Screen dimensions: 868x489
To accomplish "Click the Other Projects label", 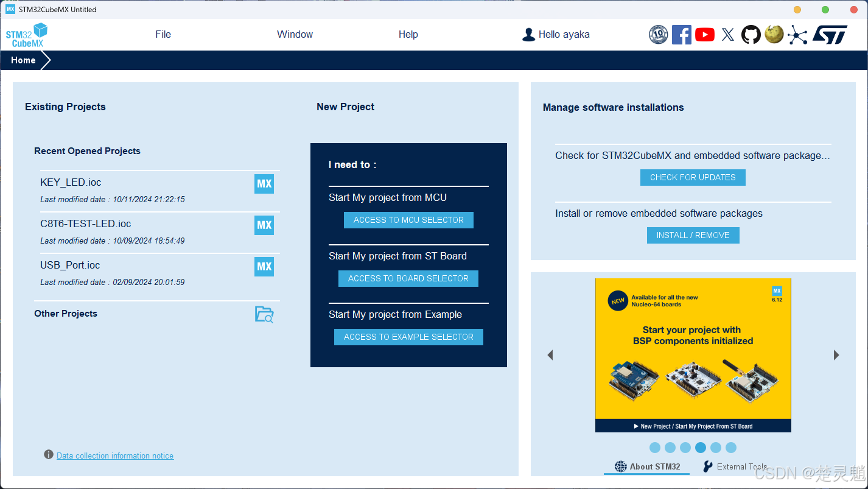I will pos(66,314).
